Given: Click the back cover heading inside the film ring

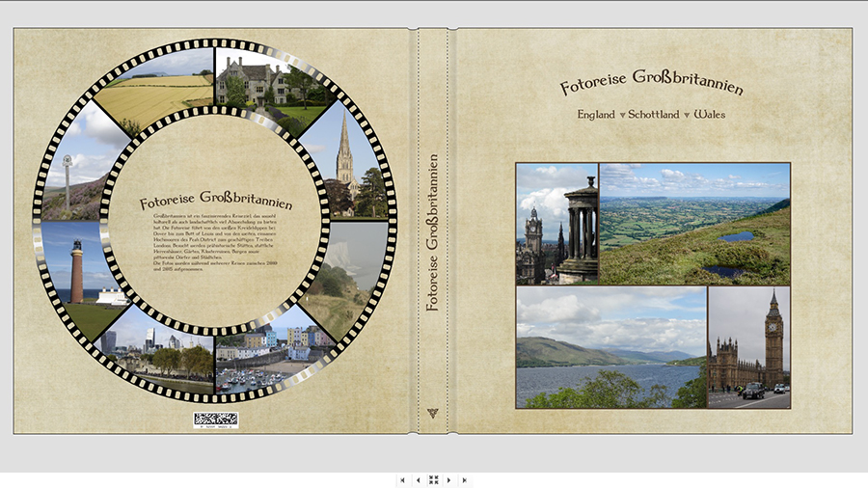Looking at the screenshot, I should coord(216,201).
